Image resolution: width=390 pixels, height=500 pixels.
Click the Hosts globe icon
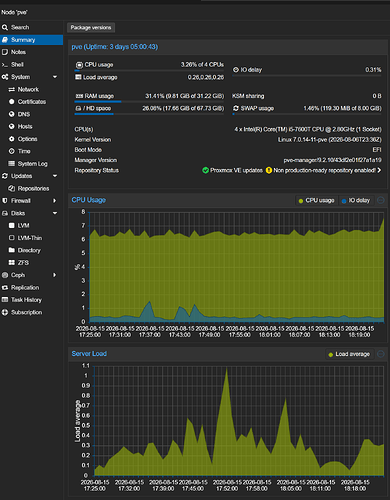[12, 126]
